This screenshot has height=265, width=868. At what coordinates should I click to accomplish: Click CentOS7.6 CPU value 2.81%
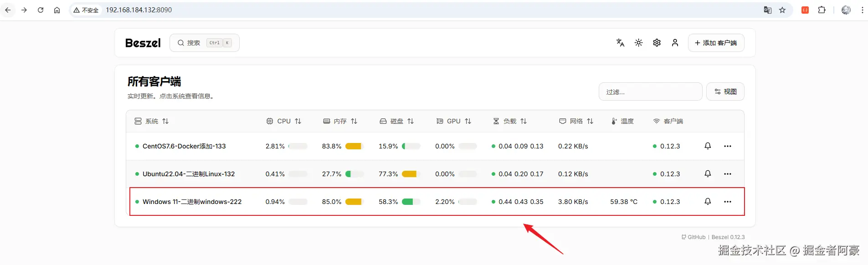click(x=275, y=146)
